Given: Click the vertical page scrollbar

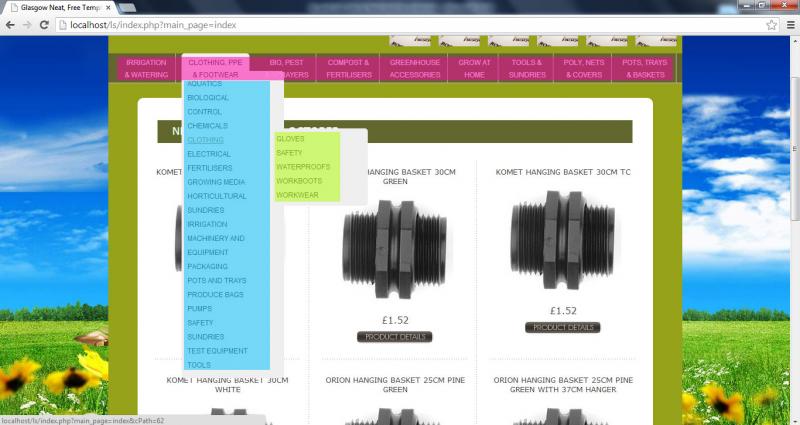Looking at the screenshot, I should (794, 148).
